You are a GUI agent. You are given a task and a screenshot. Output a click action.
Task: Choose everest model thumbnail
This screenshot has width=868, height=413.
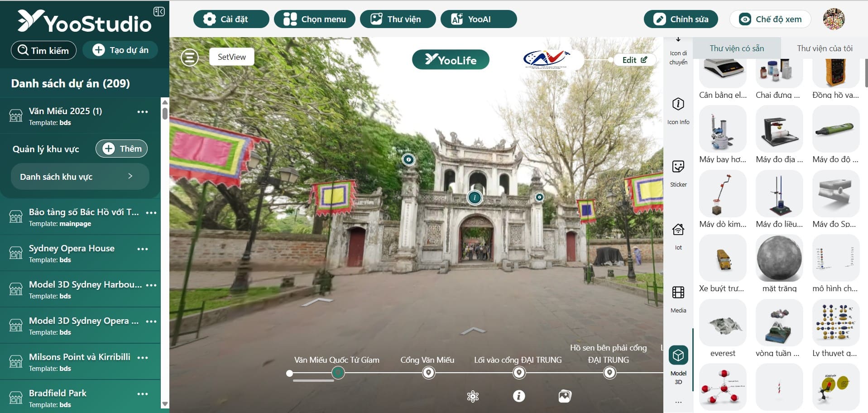point(723,323)
